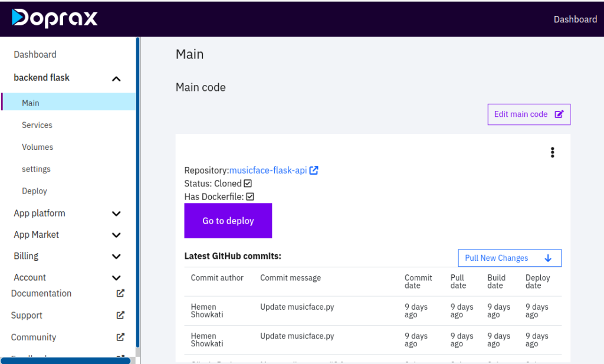Open the musicface-flask-api repository link
The image size is (604, 364).
(268, 170)
